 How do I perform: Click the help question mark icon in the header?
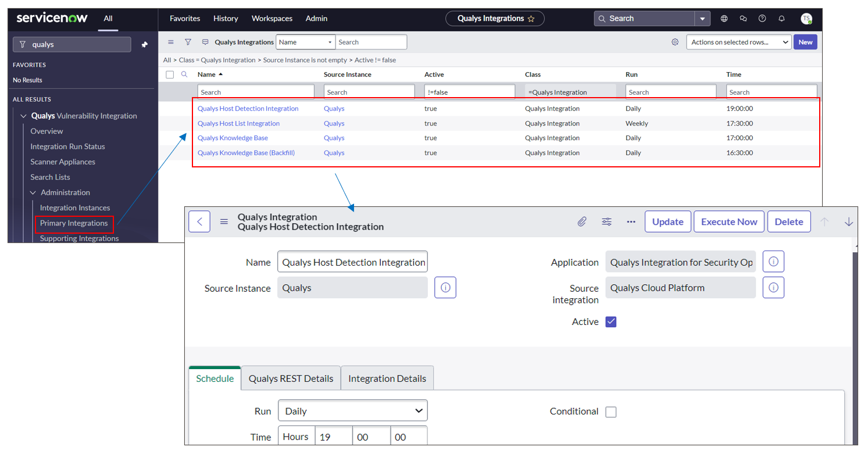762,18
